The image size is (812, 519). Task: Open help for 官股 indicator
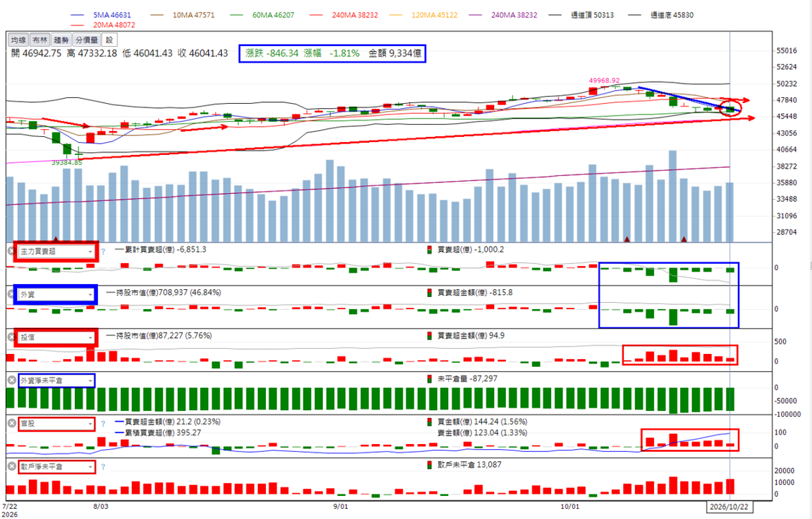103,424
